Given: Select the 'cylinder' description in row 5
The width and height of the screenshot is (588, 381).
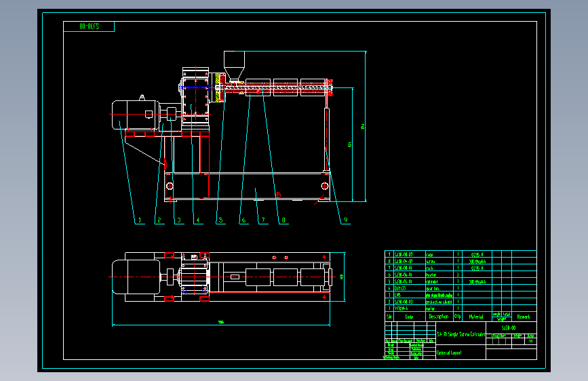Looking at the screenshot, I should (432, 281).
